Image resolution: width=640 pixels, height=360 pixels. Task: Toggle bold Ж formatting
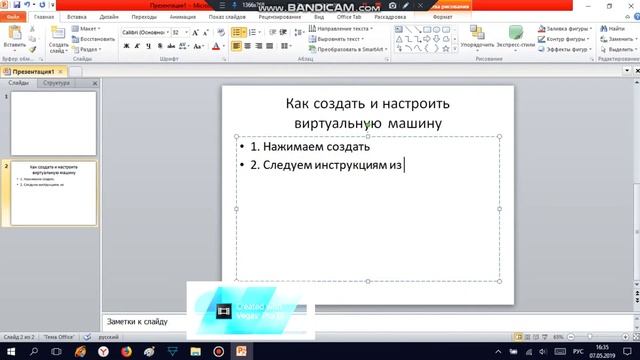(x=126, y=46)
